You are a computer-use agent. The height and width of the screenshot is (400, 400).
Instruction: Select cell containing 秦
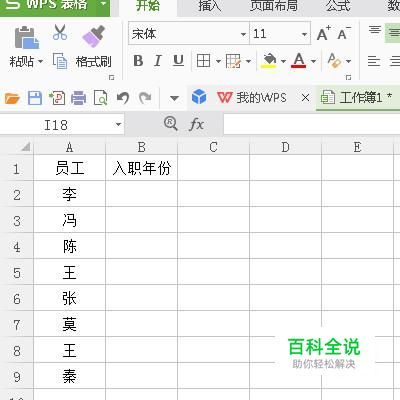(x=70, y=376)
